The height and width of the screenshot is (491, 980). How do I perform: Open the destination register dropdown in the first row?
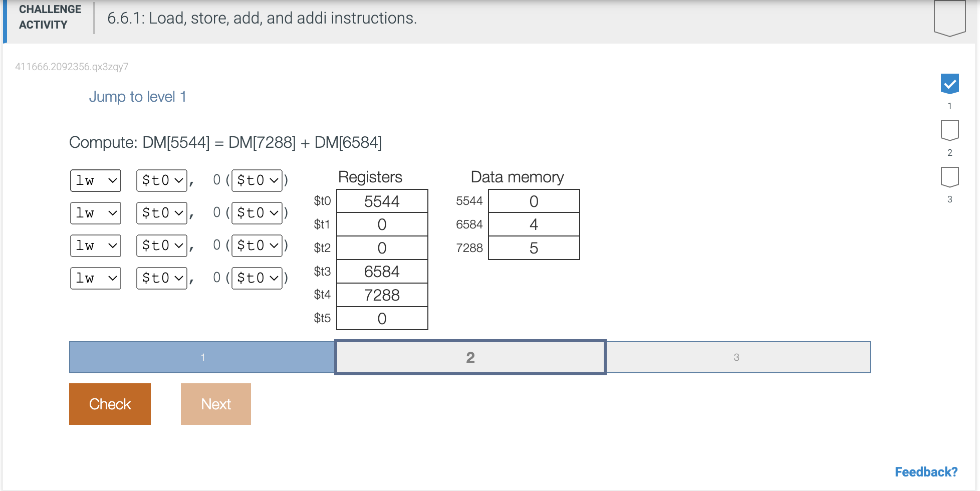(x=161, y=180)
